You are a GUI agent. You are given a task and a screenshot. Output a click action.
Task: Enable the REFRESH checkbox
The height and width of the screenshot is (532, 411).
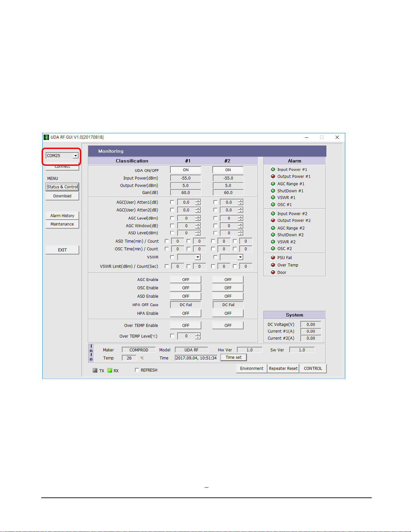[137, 370]
